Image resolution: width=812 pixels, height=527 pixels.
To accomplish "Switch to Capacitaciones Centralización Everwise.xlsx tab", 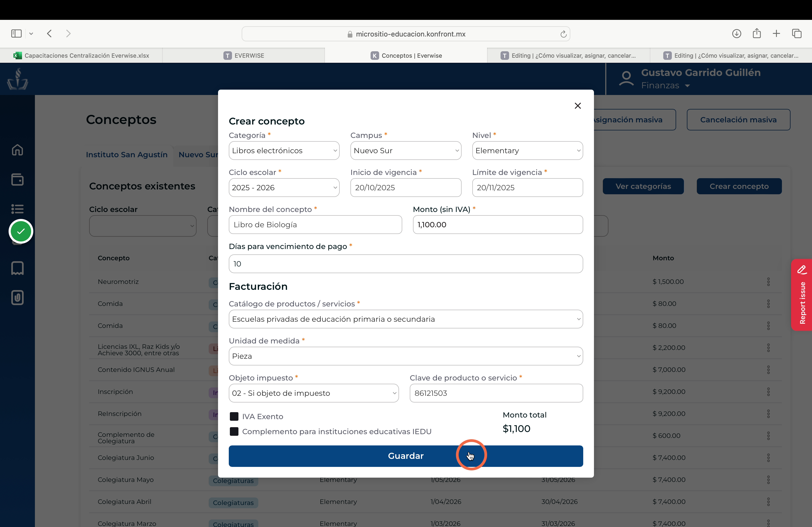I will point(81,56).
